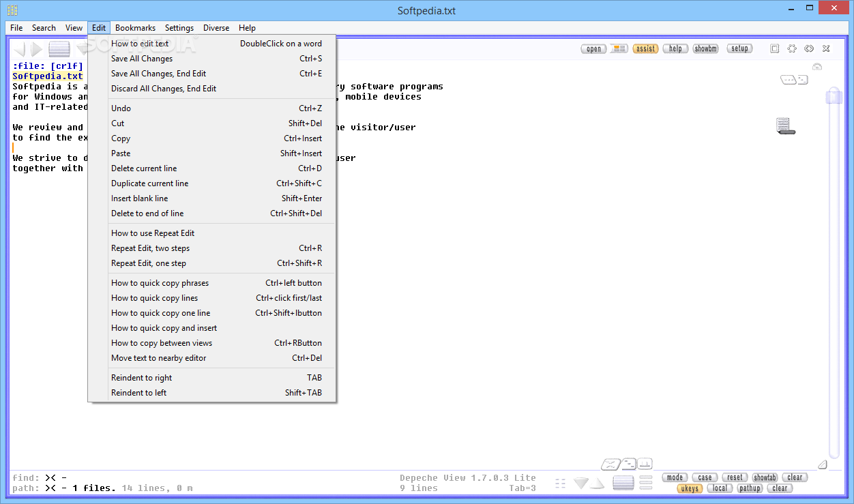
Task: Click the angle brackets icon in top-right toolbar
Action: (809, 48)
